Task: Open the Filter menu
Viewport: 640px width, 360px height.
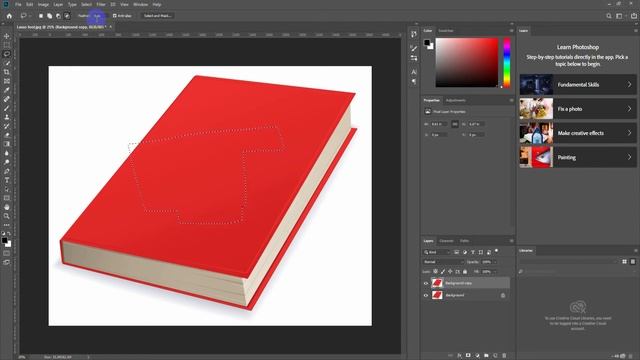Action: [x=101, y=4]
